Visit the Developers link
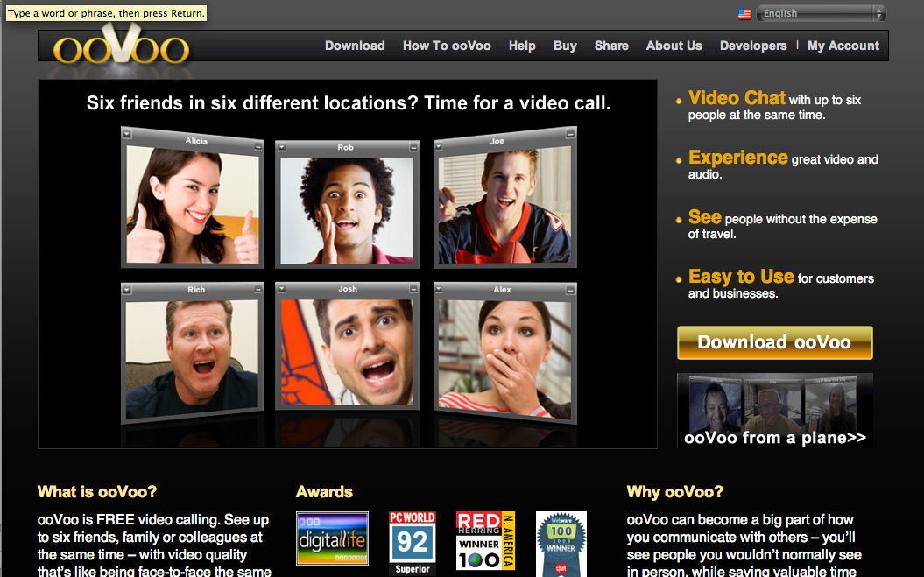The image size is (924, 577). pos(753,46)
